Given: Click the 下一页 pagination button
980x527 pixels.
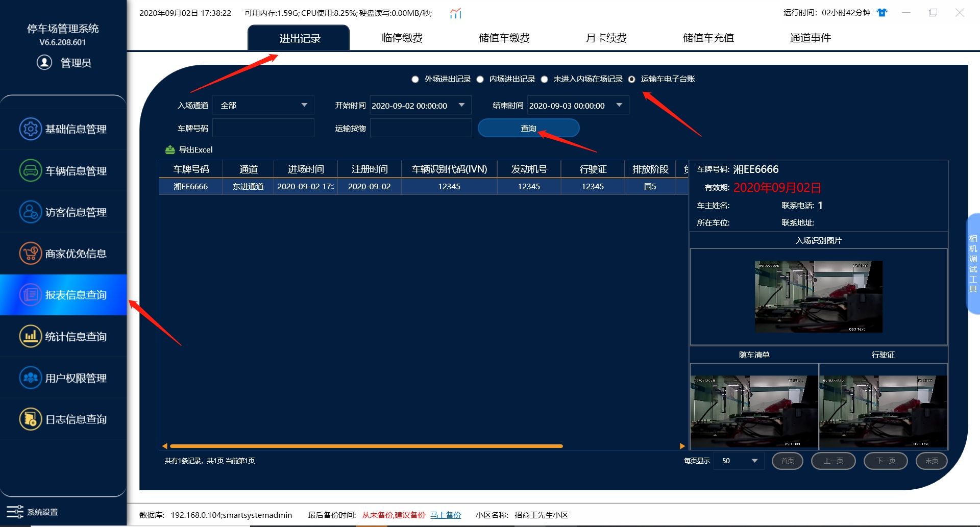Looking at the screenshot, I should (886, 461).
